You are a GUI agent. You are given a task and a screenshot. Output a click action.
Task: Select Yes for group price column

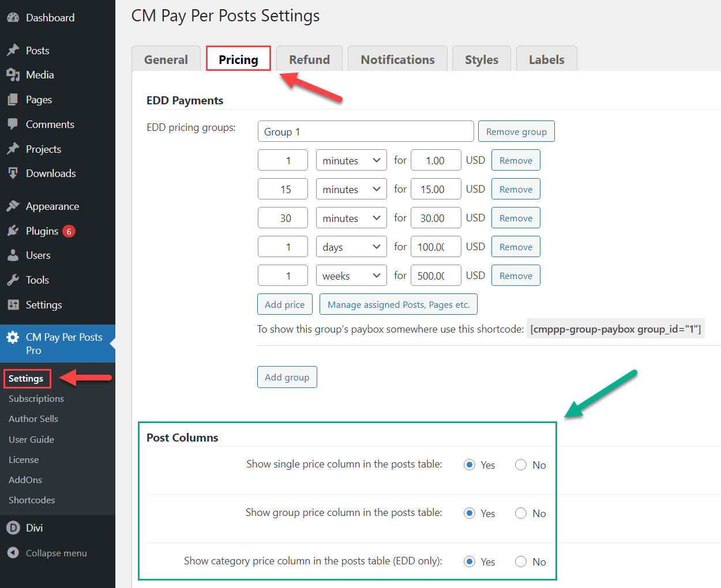tap(470, 513)
